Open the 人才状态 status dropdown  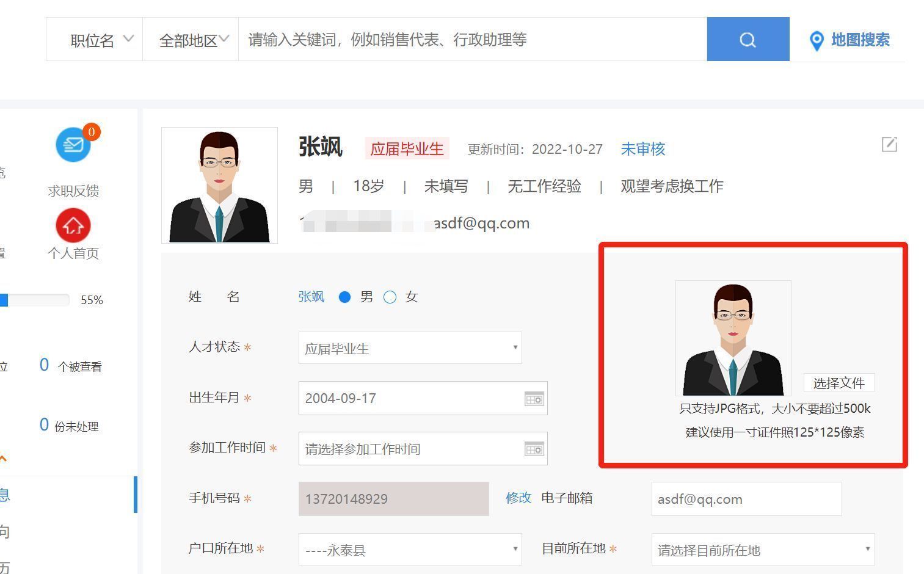[515, 348]
